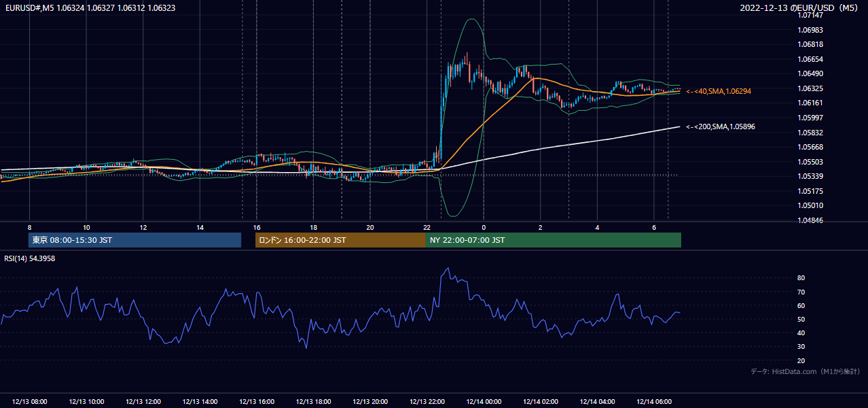
Task: Click RSI scale value 20
Action: pyautogui.click(x=801, y=360)
